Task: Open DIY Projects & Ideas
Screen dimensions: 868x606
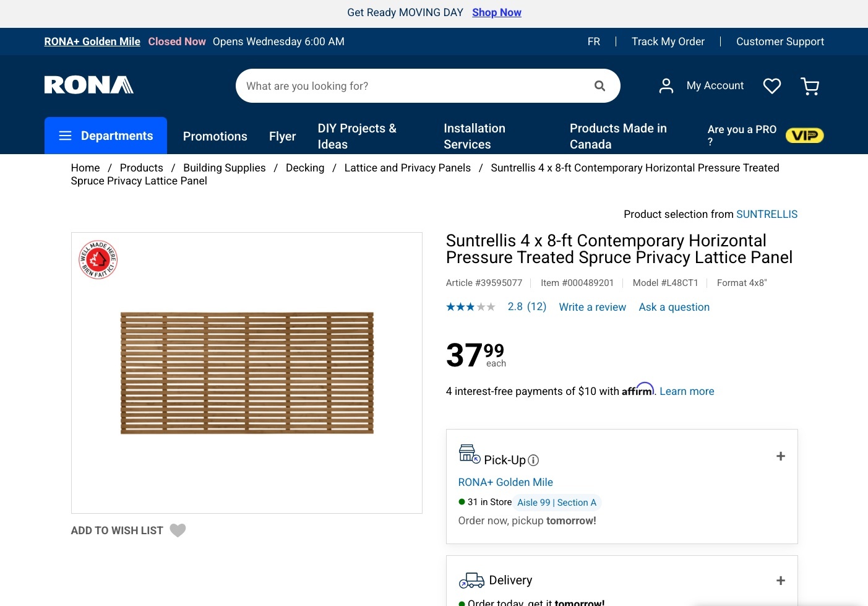Action: pos(357,136)
